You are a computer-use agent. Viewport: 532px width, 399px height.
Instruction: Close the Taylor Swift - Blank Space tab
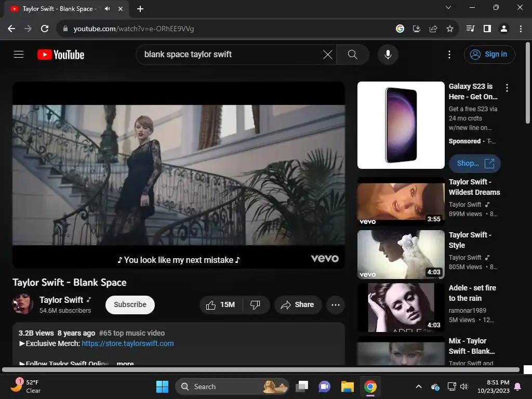[x=121, y=9]
